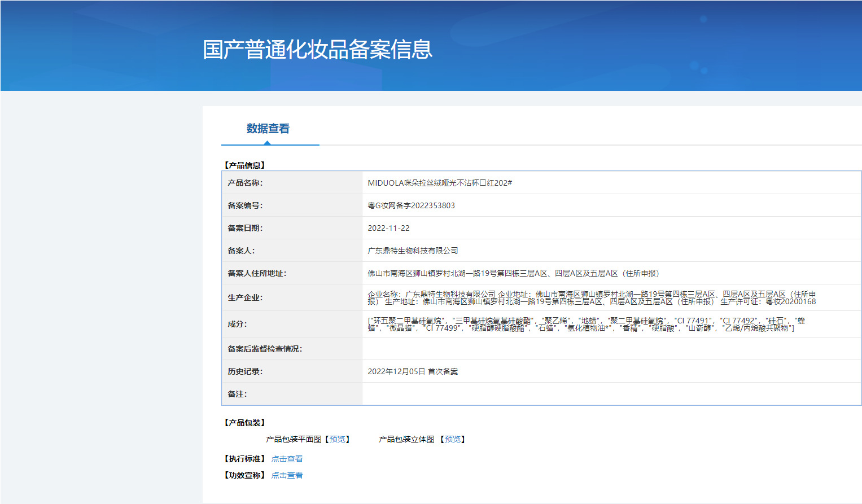Click the 国产普通化妆品备案信息 page title
862x504 pixels.
[x=318, y=50]
